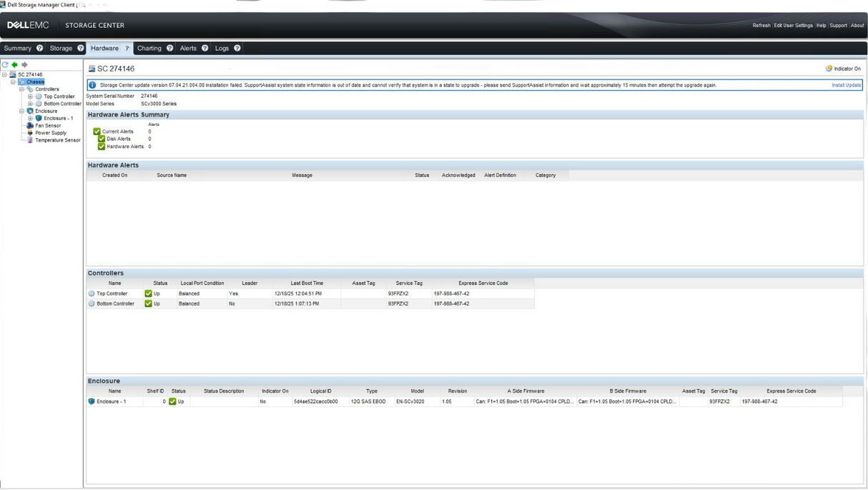Sort Hardware Alerts by Created On column

[114, 175]
